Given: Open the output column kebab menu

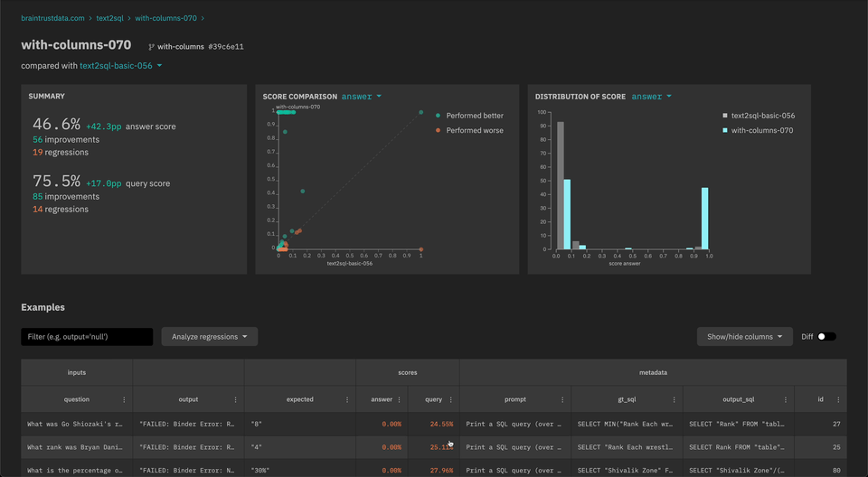Looking at the screenshot, I should [x=236, y=399].
